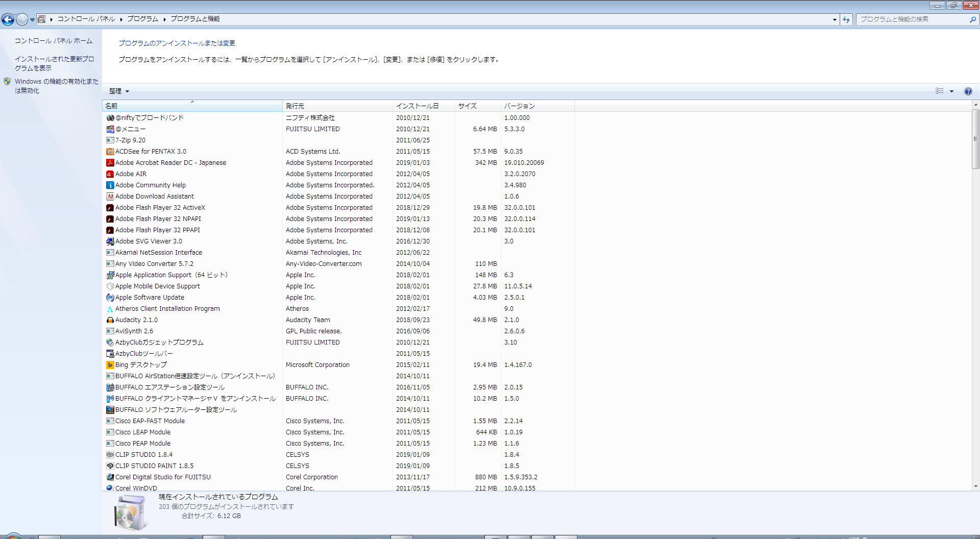Viewport: 980px width, 539px height.
Task: Click the Adobe Flash Player 32 ActiveX icon
Action: pos(110,208)
